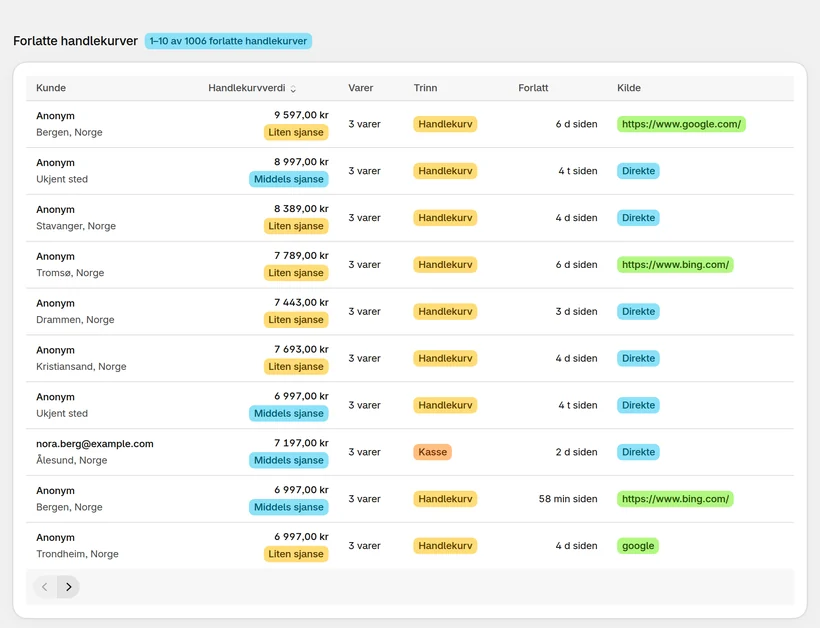
Task: Click bing.com source tag in 58 min row
Action: [675, 499]
